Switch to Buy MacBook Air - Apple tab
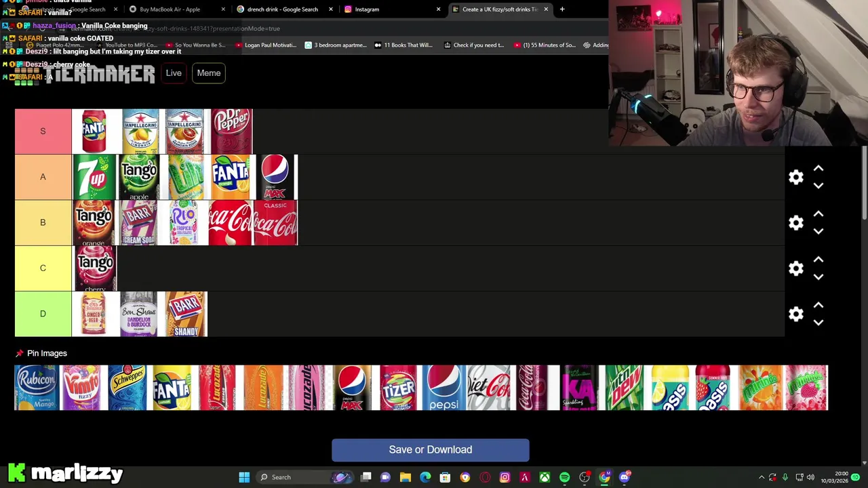The height and width of the screenshot is (488, 868). point(176,9)
